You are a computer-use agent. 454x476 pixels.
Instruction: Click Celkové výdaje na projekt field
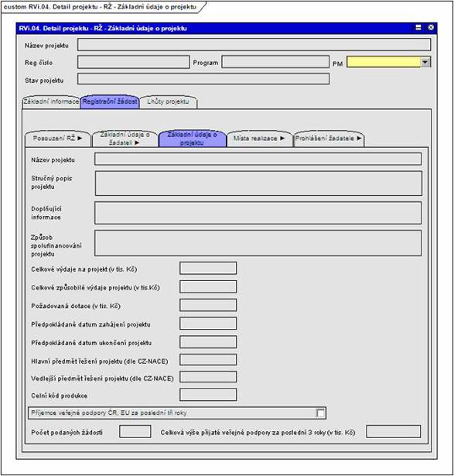tap(208, 269)
